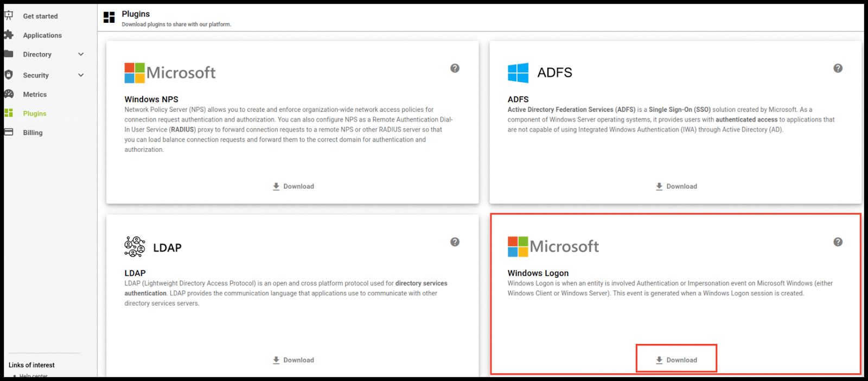Click the help icon on Windows NPS card

tap(455, 68)
